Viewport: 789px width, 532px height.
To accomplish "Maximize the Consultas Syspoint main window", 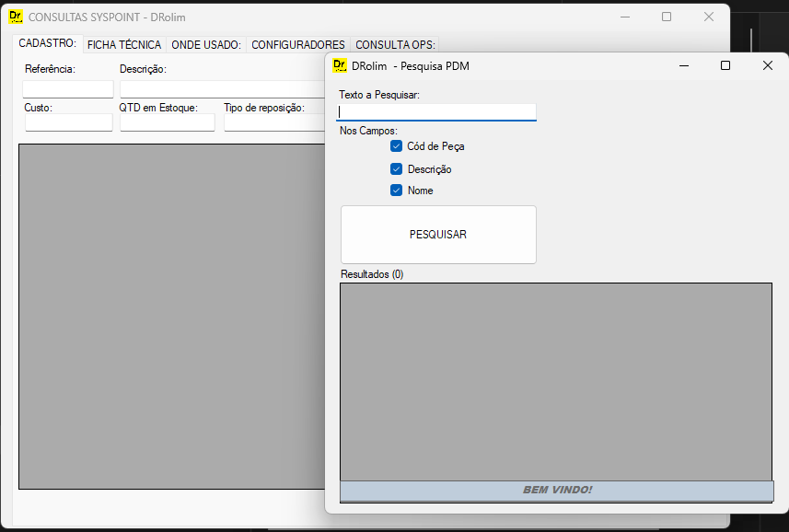I will [x=667, y=17].
